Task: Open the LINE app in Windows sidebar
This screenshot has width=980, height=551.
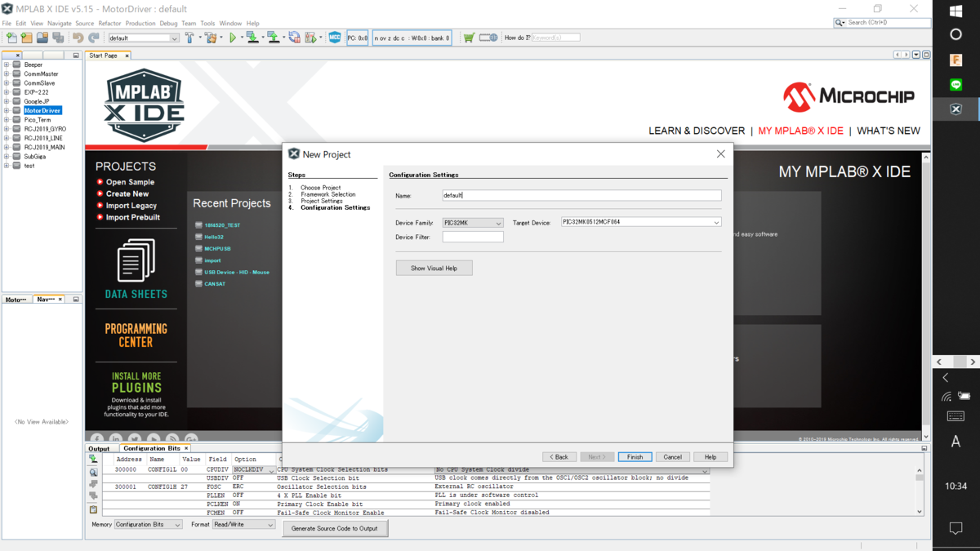Action: pyautogui.click(x=956, y=85)
